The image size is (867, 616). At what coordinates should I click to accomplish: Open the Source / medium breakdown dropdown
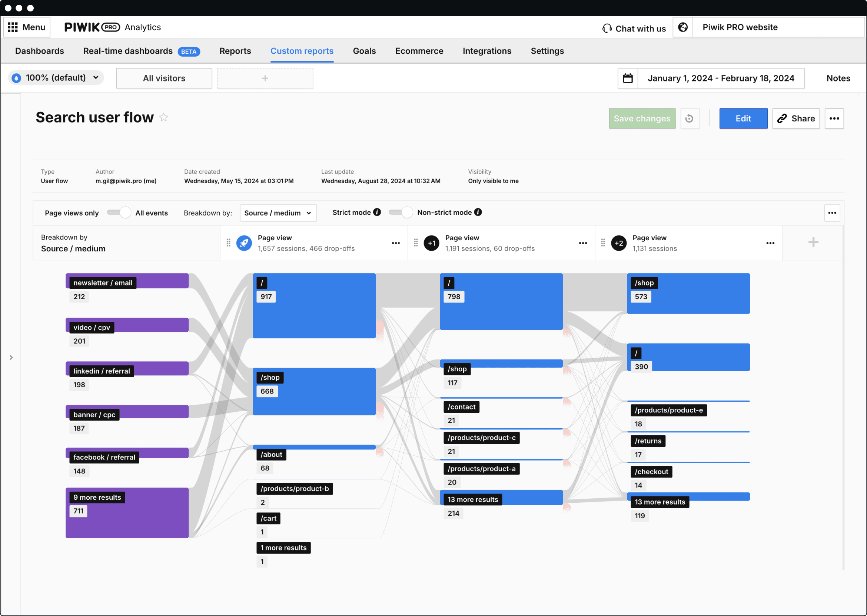(x=278, y=212)
